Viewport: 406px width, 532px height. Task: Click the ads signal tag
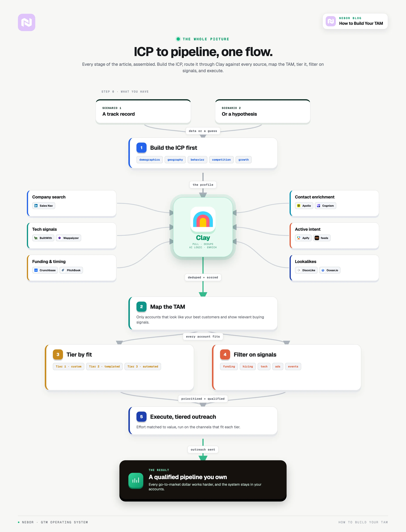[x=278, y=367]
